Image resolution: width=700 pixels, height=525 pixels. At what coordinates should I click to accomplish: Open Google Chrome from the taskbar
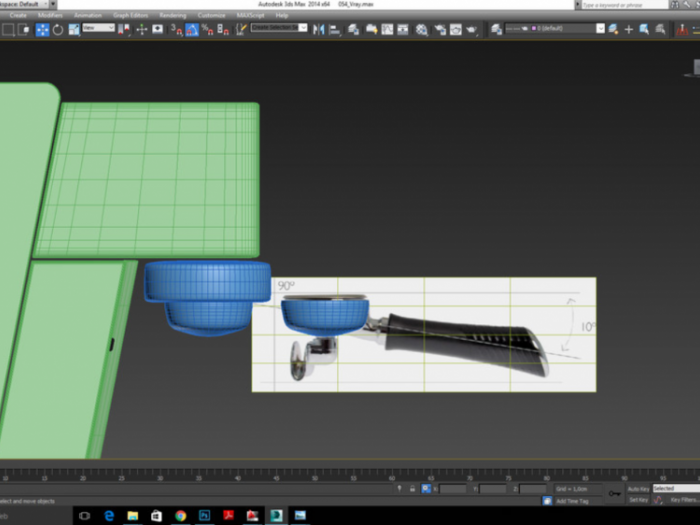[180, 516]
